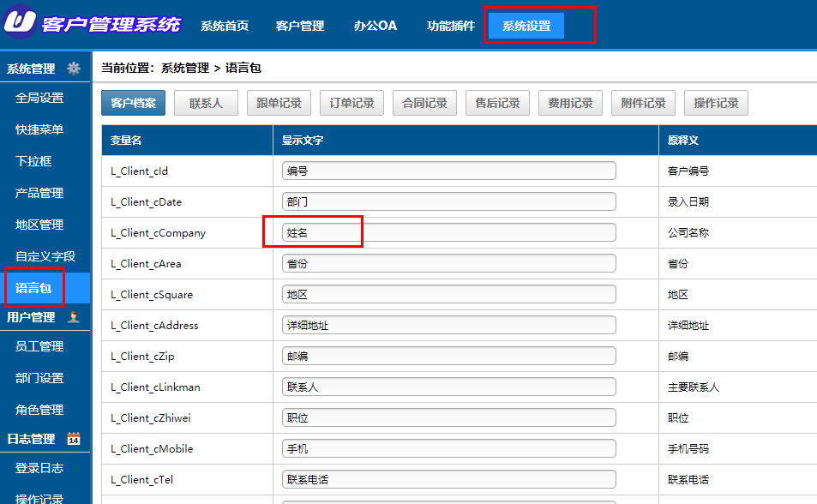This screenshot has width=817, height=504.
Task: Open the 办公OA top menu
Action: pos(375,26)
